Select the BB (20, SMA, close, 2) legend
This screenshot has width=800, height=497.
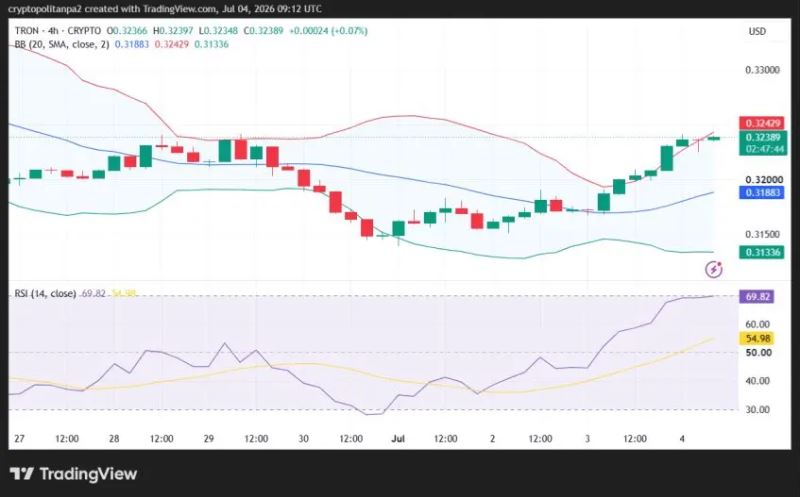(x=62, y=44)
